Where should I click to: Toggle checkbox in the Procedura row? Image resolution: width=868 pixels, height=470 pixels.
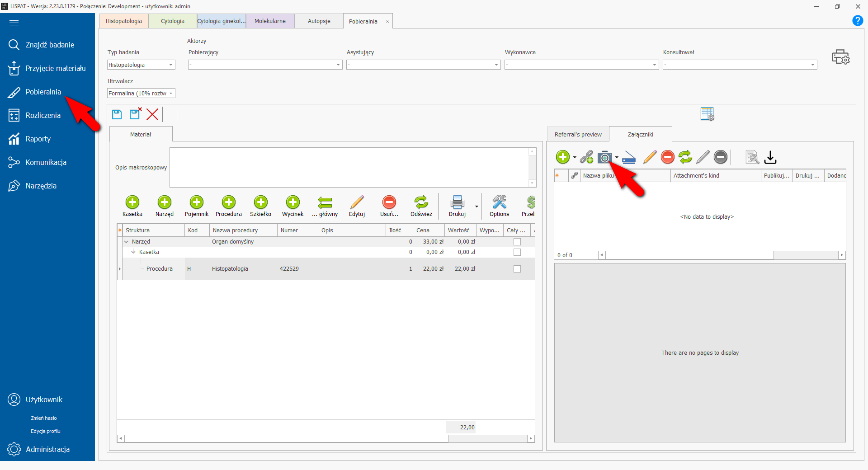(x=517, y=269)
